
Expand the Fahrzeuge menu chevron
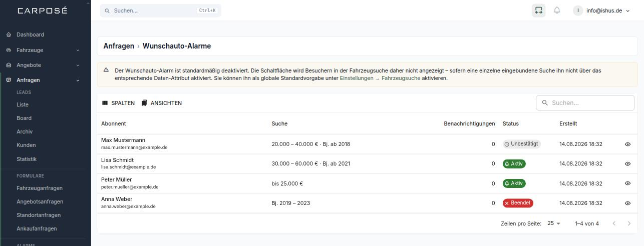(78, 50)
